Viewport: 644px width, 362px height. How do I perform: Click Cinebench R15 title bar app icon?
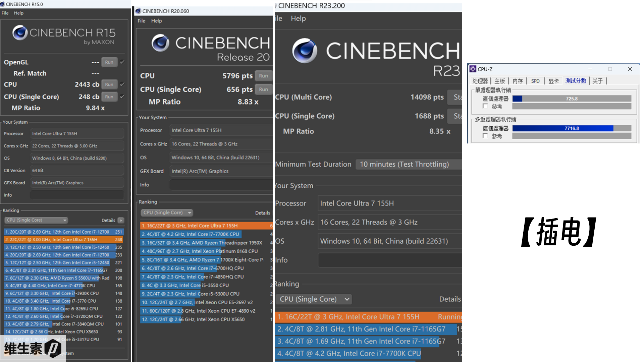coord(2,4)
